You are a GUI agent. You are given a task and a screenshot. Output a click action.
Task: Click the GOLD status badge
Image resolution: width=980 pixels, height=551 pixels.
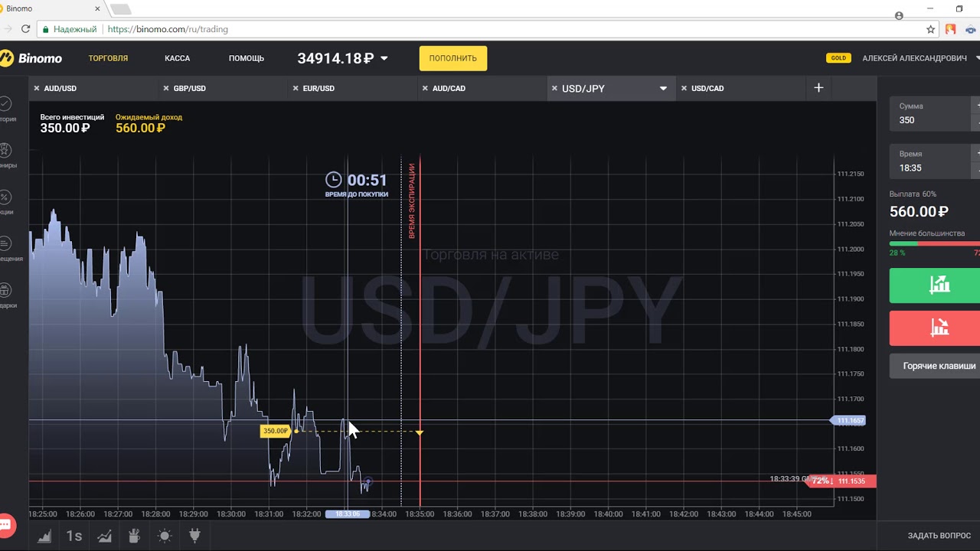tap(839, 58)
